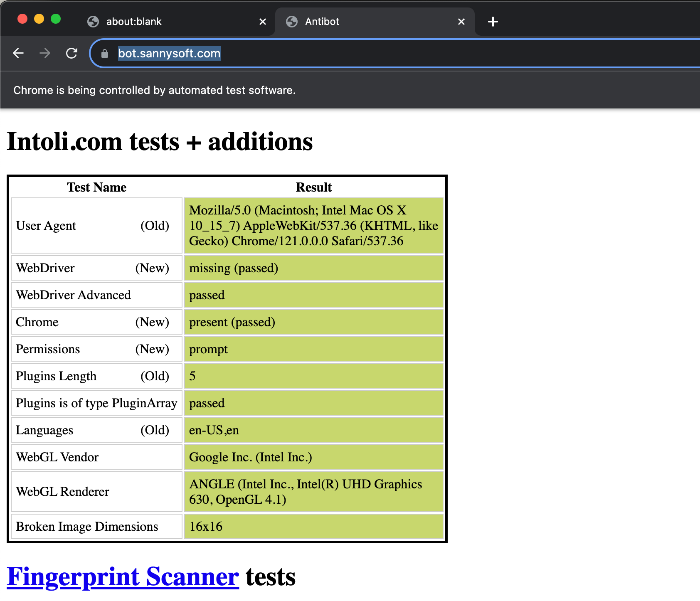Click the 'passed' result for PluginArray
This screenshot has width=700, height=601.
tap(314, 403)
